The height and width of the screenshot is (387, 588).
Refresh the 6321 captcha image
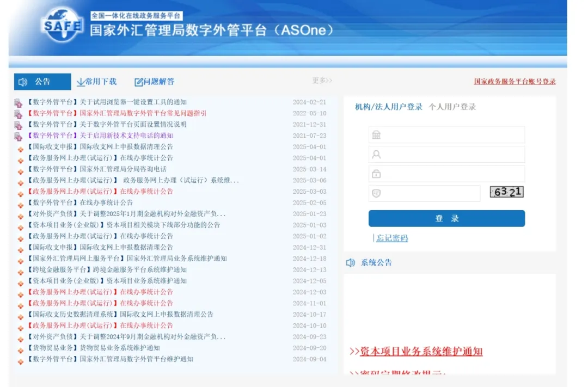point(506,192)
